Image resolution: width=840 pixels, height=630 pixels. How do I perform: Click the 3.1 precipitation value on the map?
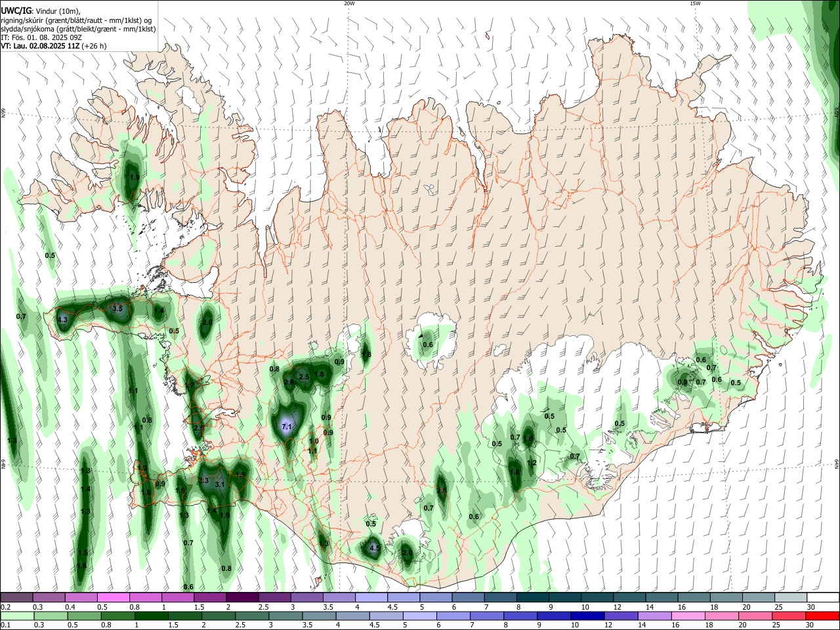click(220, 484)
